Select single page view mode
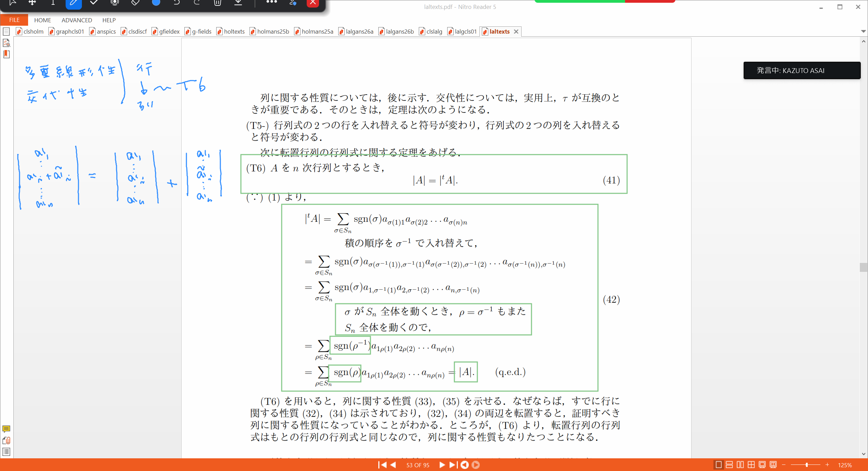 tap(719, 465)
